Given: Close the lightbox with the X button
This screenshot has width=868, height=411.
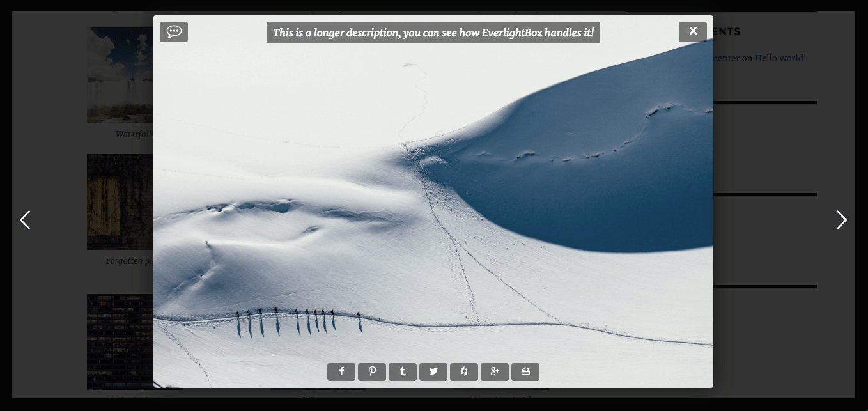Looking at the screenshot, I should [693, 31].
